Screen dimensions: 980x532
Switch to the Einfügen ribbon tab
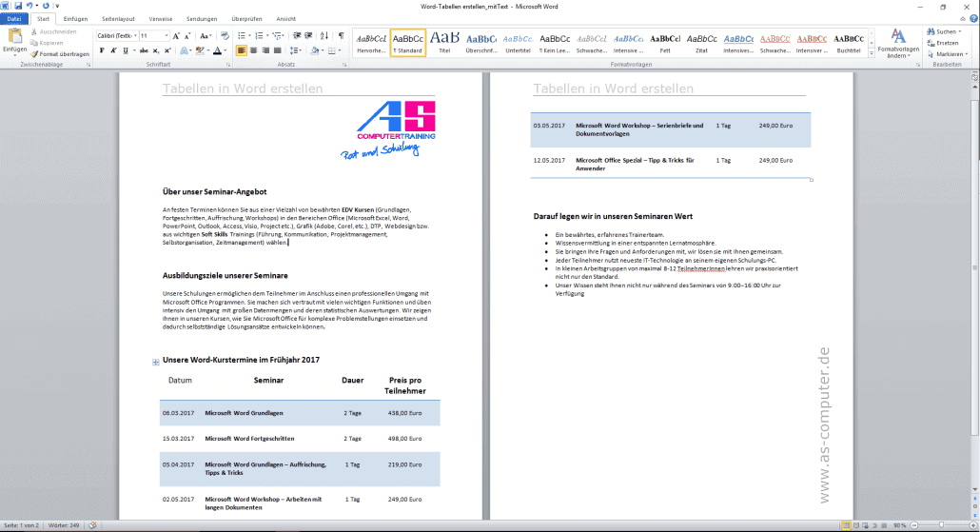point(75,19)
